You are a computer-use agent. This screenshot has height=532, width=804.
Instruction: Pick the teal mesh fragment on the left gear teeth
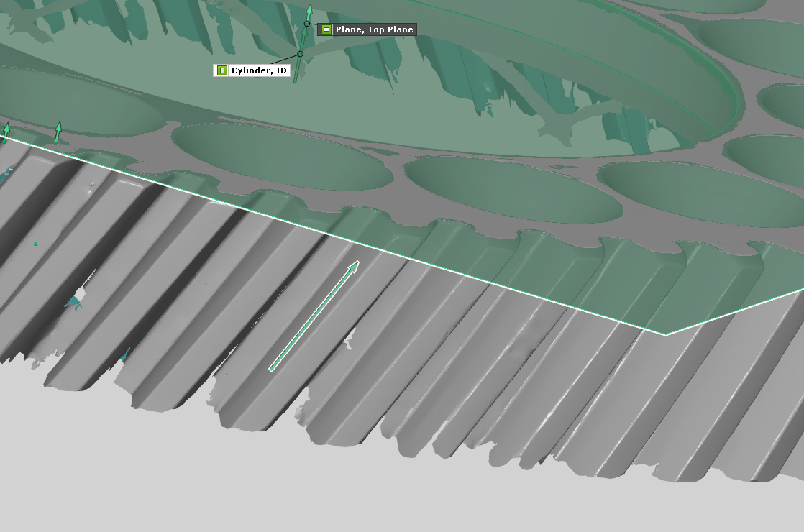(x=75, y=302)
